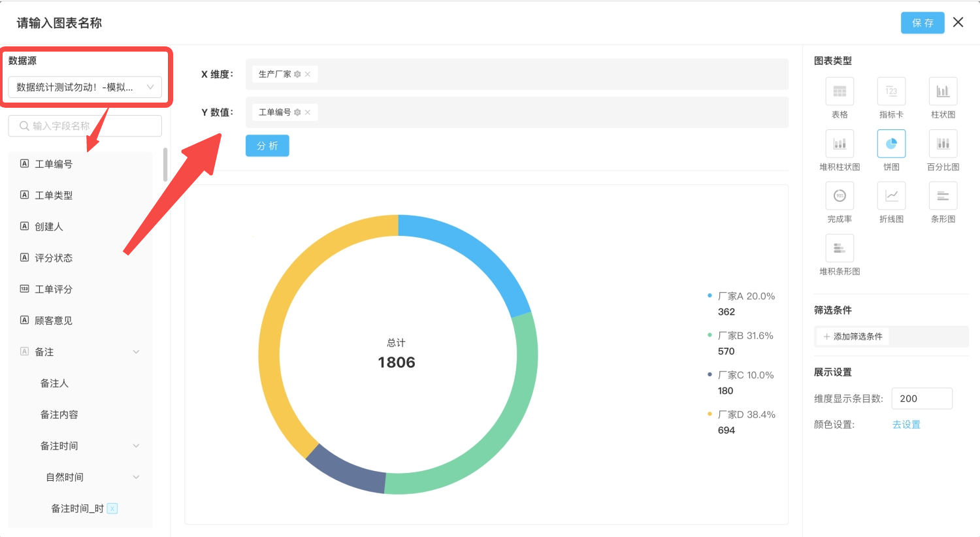Save the chart with 保存 button
Screen dimensions: 980x537
pyautogui.click(x=923, y=23)
